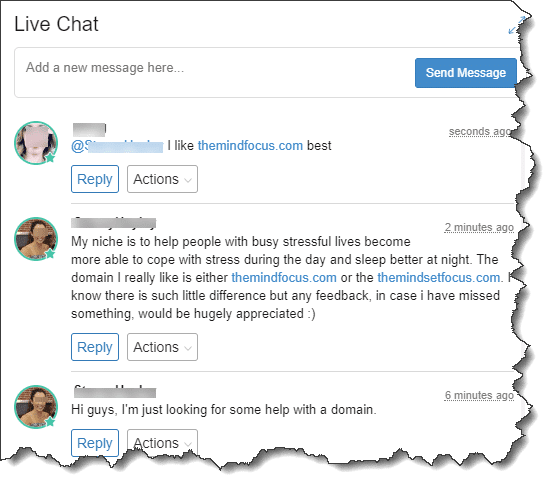Screen dimensions: 556x491
Task: Click the '6 minutes ago' timestamp
Action: tap(479, 395)
